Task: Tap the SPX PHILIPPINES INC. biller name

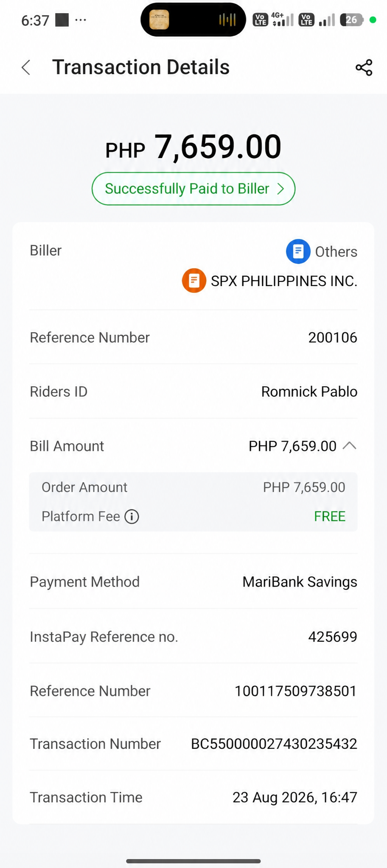Action: click(284, 281)
